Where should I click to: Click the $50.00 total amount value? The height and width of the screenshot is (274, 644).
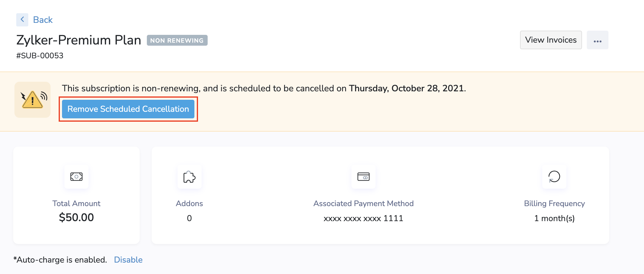point(76,217)
